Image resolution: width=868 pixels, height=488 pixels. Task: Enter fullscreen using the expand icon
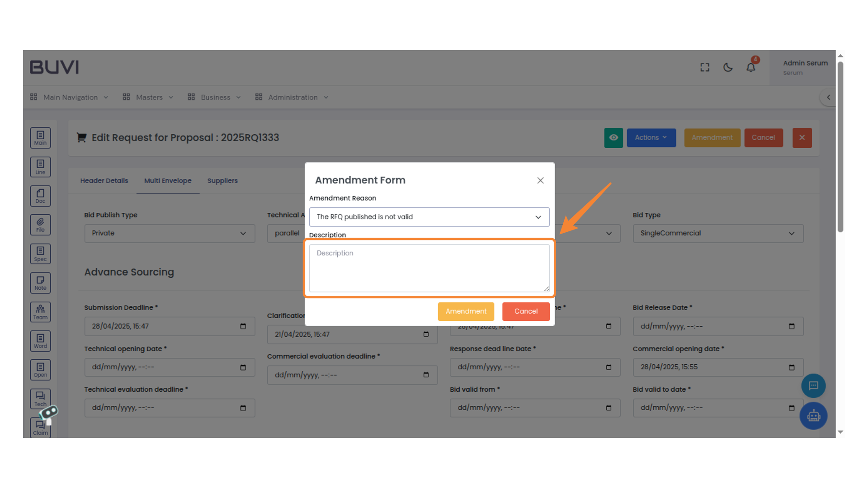704,67
